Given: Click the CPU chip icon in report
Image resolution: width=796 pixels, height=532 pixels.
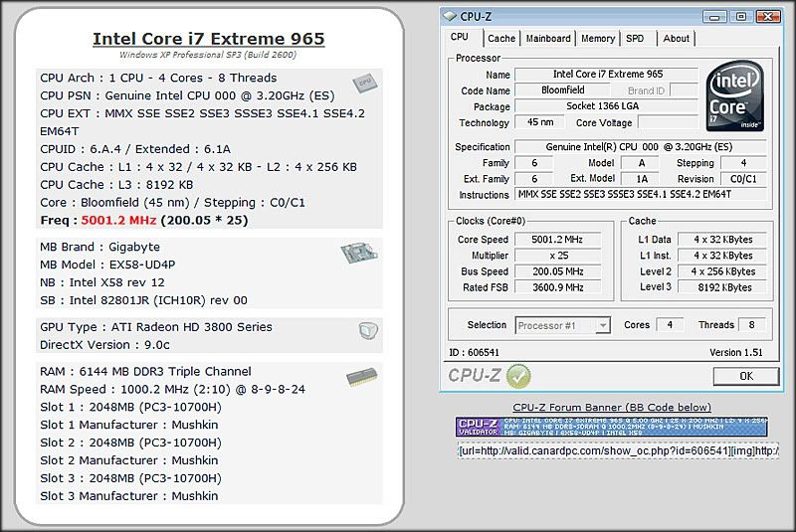Looking at the screenshot, I should tap(365, 83).
